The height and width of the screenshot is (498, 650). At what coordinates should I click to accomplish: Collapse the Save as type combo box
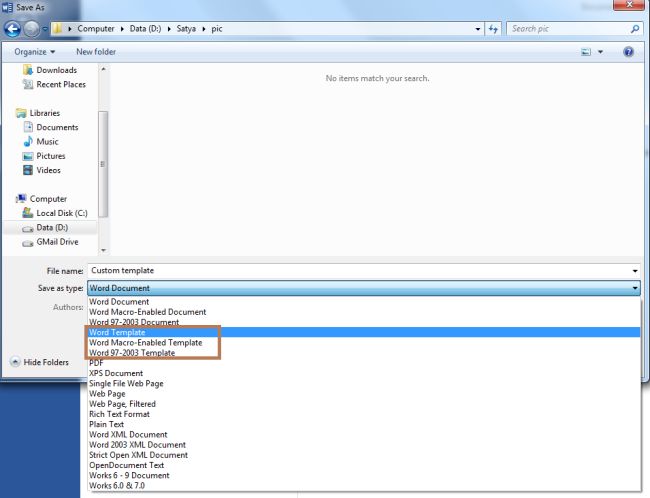(364, 288)
